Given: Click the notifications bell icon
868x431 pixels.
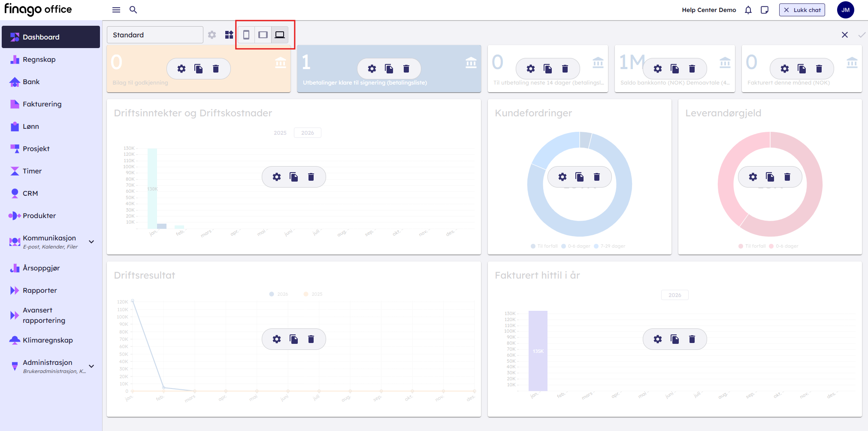Looking at the screenshot, I should click(748, 10).
